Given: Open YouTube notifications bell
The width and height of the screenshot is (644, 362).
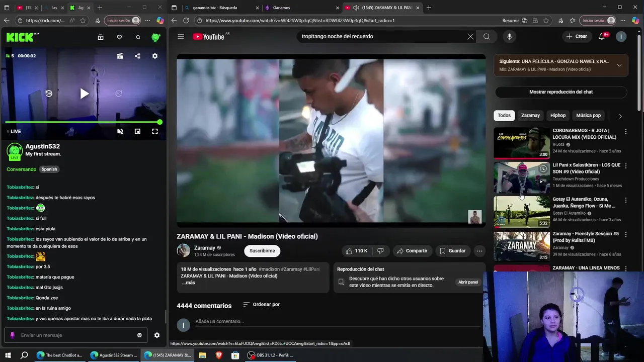Looking at the screenshot, I should (x=602, y=37).
